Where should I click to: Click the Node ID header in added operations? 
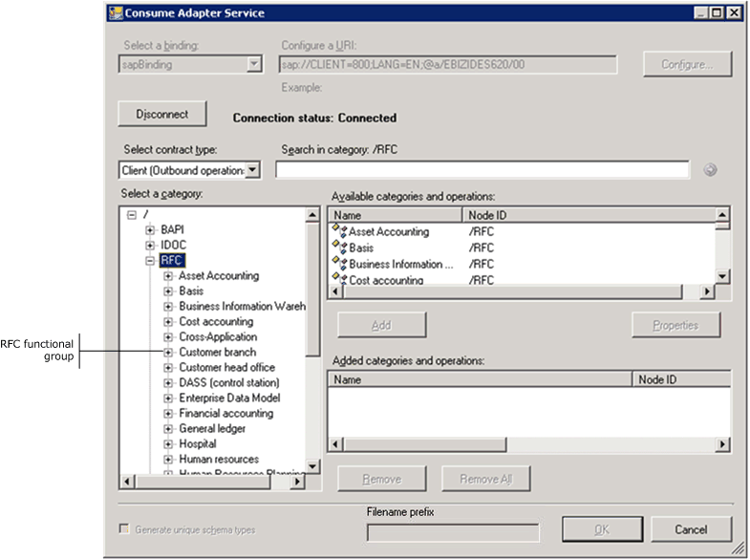pyautogui.click(x=681, y=379)
